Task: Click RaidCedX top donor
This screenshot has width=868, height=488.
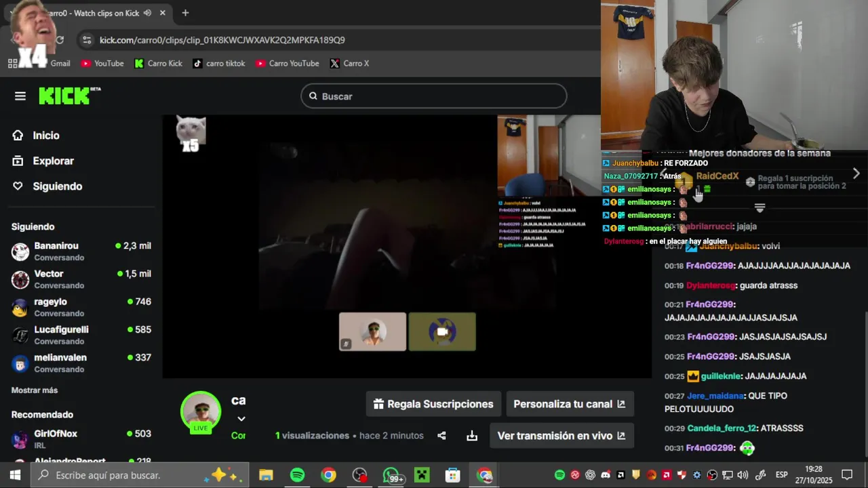Action: click(717, 176)
